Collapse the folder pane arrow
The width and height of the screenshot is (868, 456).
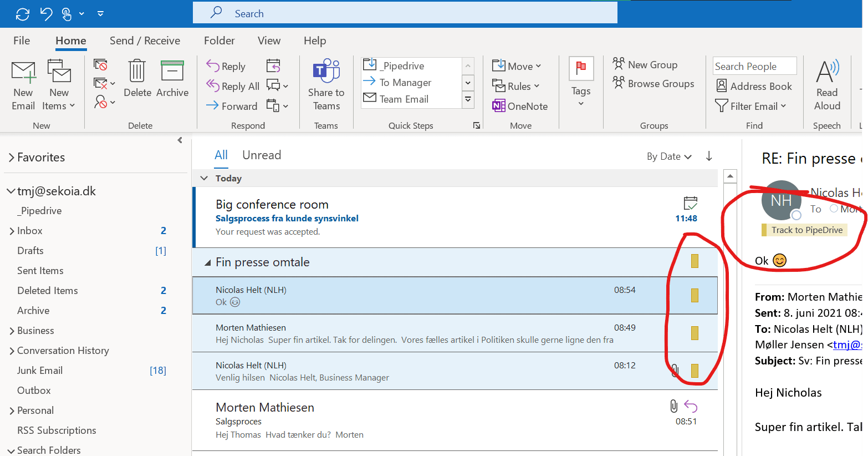(x=180, y=140)
